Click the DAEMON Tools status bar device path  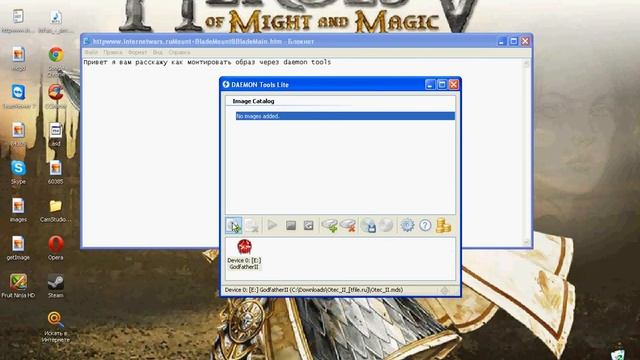(x=314, y=290)
